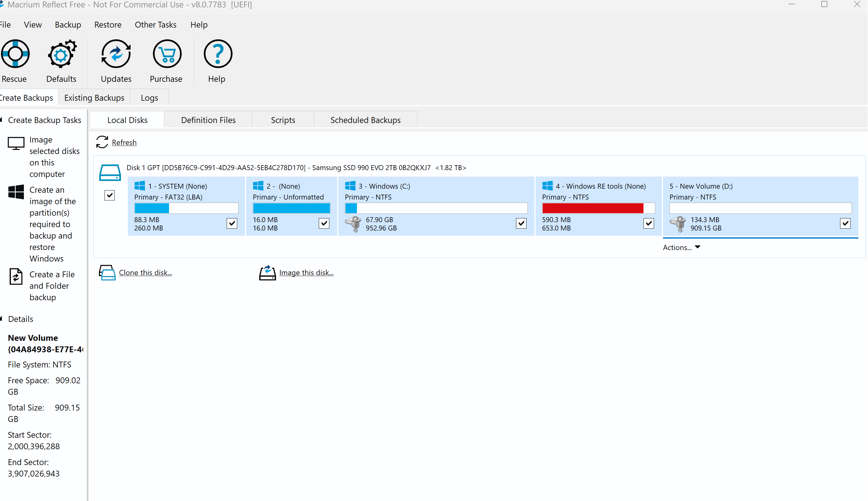The height and width of the screenshot is (501, 868).
Task: Click Image selected disks on this computer
Action: 54,157
